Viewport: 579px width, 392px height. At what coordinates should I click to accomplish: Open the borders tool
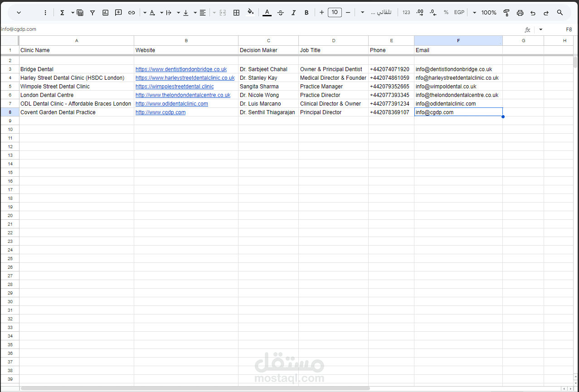coord(236,13)
